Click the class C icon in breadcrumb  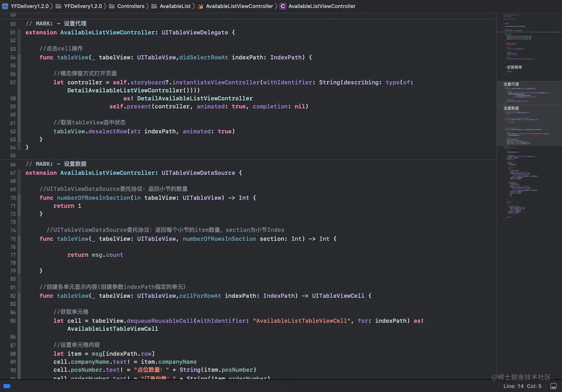tap(283, 6)
